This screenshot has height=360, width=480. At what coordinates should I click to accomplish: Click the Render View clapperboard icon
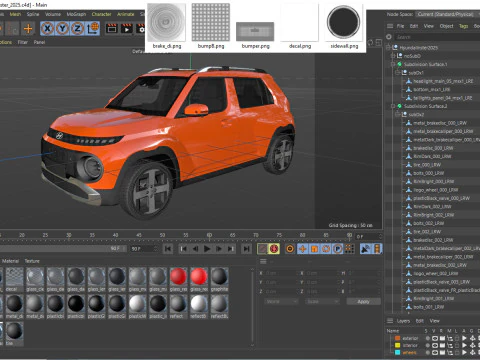coord(112,29)
